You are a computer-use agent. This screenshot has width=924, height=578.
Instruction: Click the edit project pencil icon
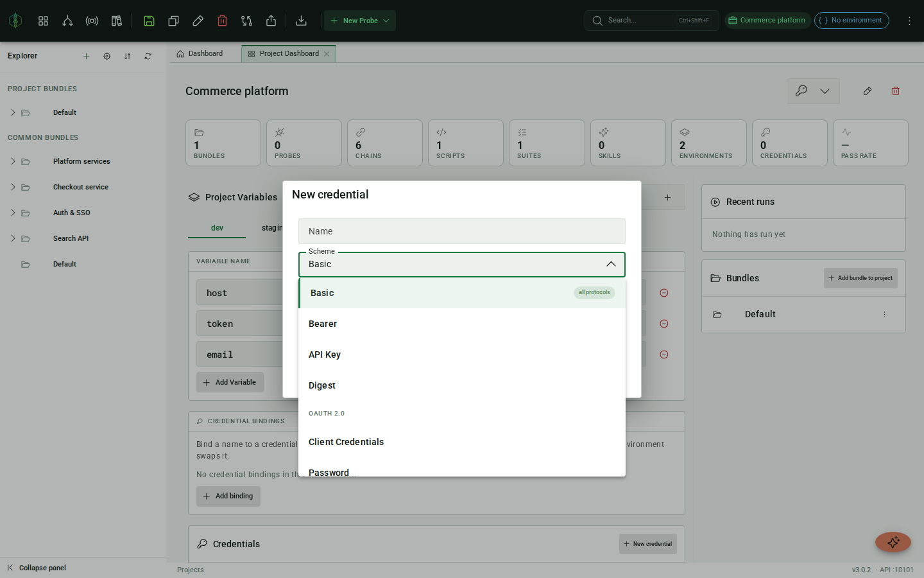868,91
